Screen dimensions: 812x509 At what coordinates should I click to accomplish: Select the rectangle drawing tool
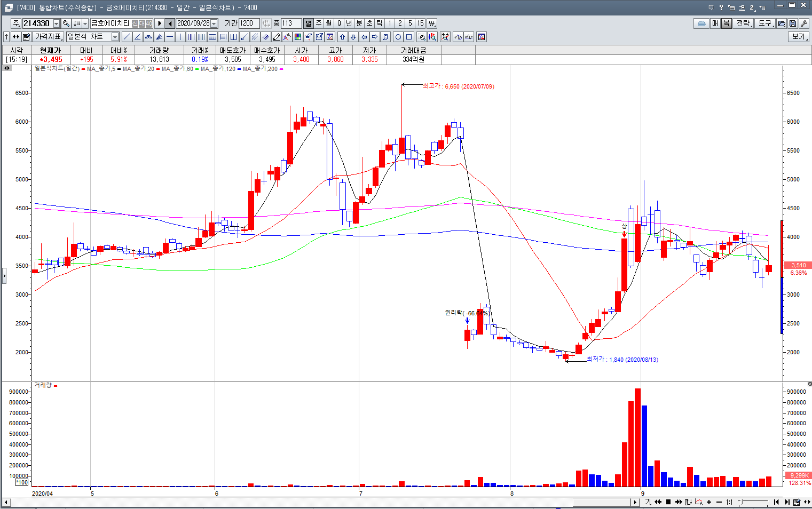(x=409, y=37)
